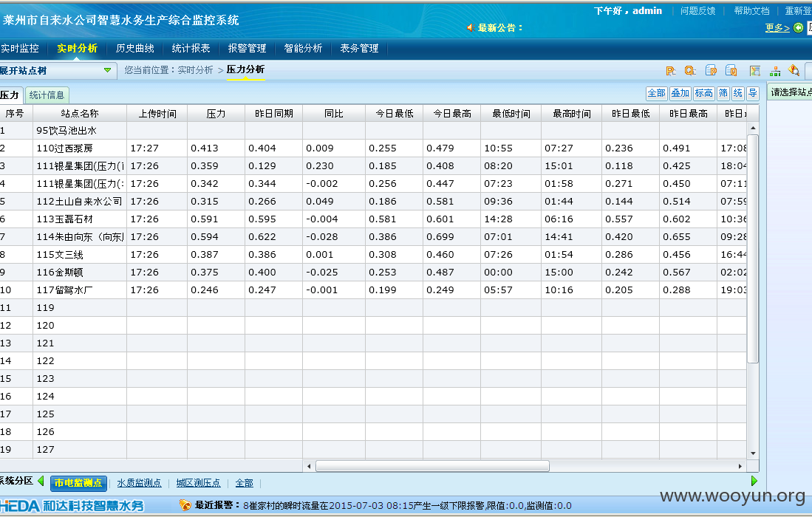Click the speaker icon beside 最新公告
Image resolution: width=812 pixels, height=517 pixels.
(470, 27)
